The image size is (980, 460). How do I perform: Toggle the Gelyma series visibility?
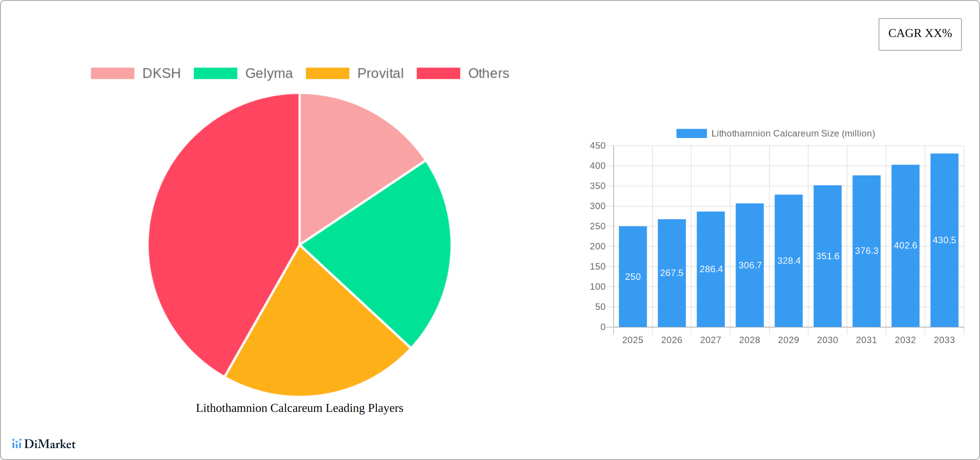coord(244,73)
